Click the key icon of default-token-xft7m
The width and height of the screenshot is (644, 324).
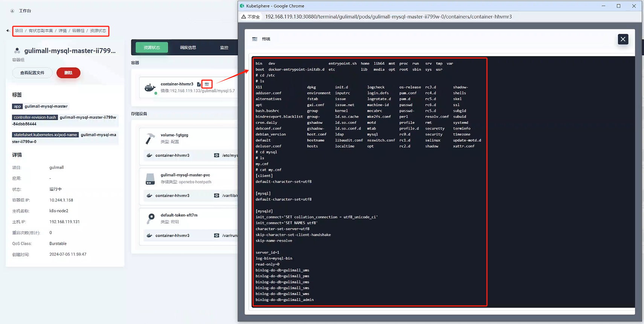click(x=151, y=219)
